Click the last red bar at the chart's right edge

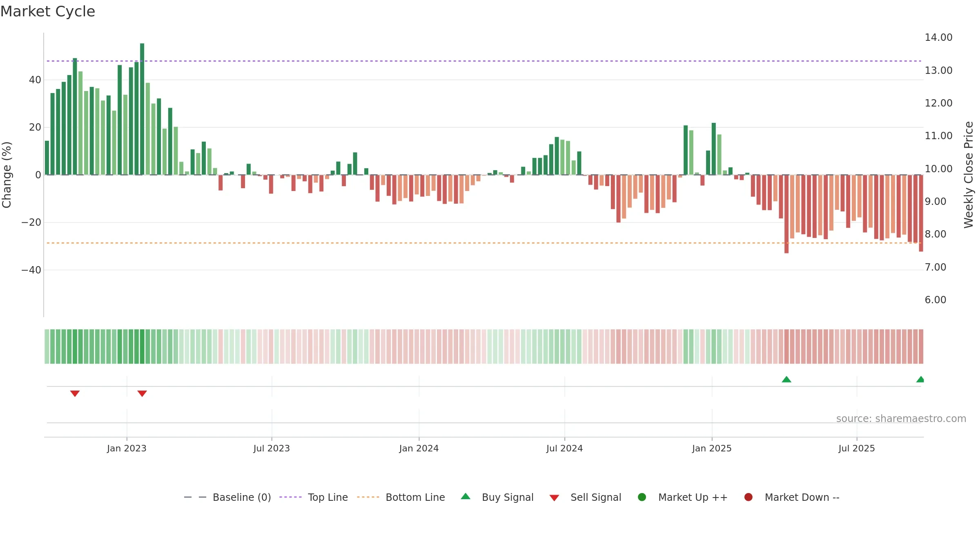(921, 213)
